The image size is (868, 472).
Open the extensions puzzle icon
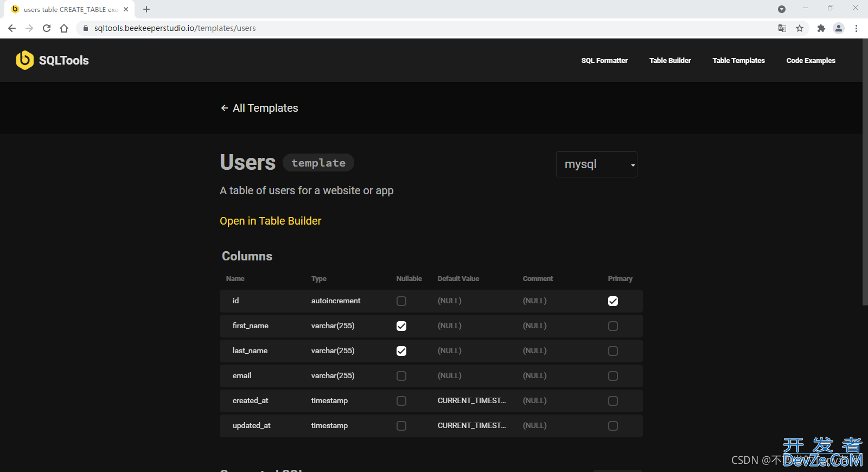pyautogui.click(x=821, y=28)
